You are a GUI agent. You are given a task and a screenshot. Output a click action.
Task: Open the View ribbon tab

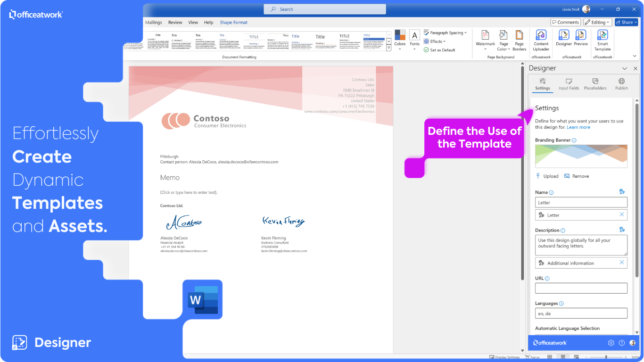193,22
